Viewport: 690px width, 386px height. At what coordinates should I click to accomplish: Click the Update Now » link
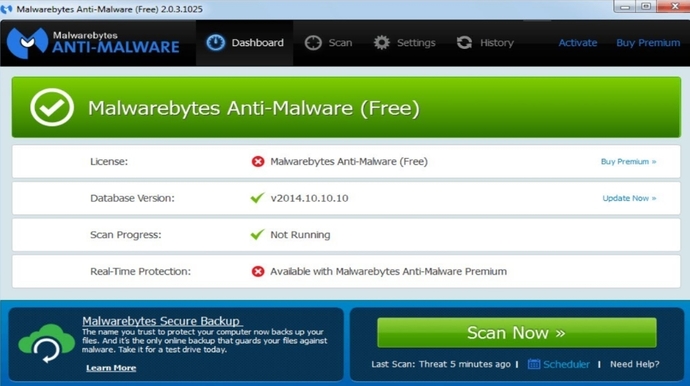pos(629,198)
